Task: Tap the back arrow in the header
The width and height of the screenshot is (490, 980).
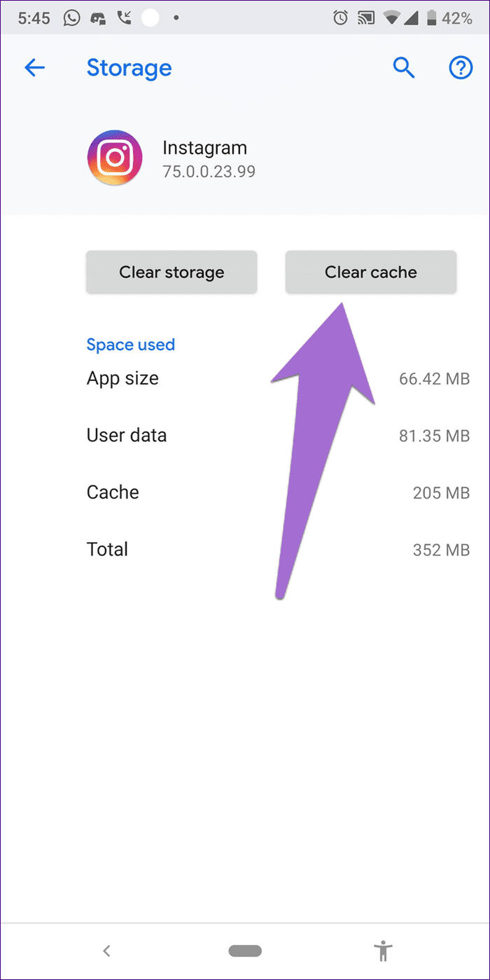Action: coord(34,68)
